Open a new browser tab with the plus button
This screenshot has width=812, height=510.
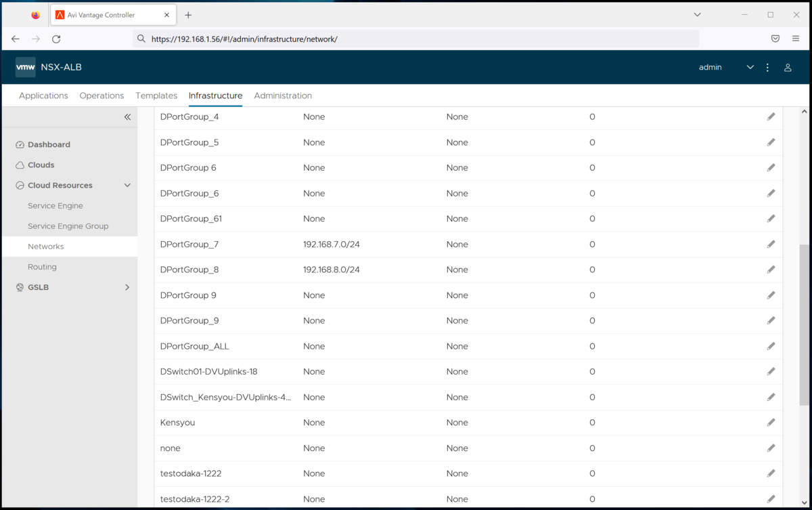coord(188,15)
